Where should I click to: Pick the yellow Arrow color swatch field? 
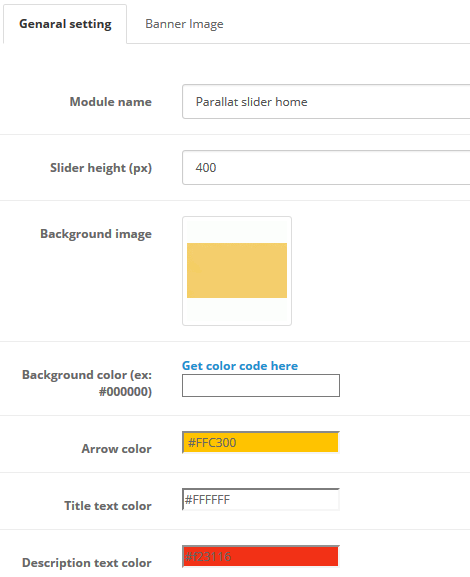[261, 442]
